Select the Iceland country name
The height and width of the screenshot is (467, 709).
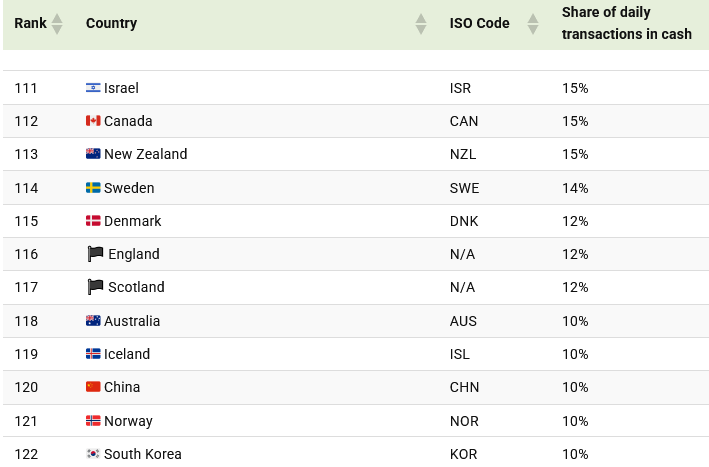point(127,354)
